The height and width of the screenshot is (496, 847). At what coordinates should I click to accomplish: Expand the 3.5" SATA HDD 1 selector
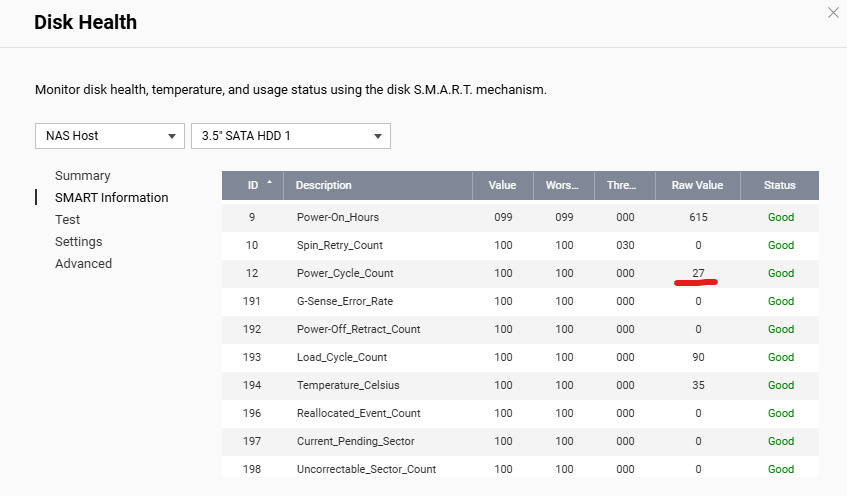pyautogui.click(x=290, y=136)
